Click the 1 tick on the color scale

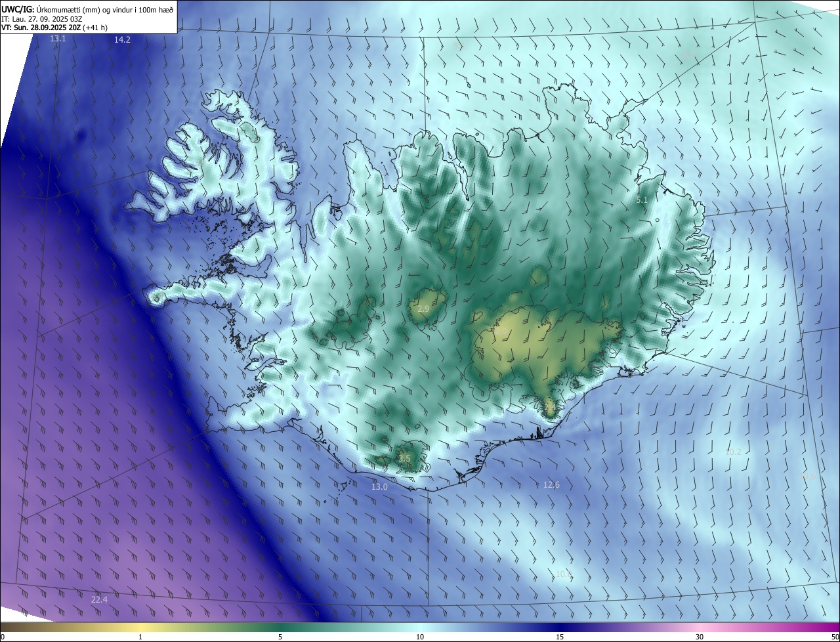pos(140,637)
